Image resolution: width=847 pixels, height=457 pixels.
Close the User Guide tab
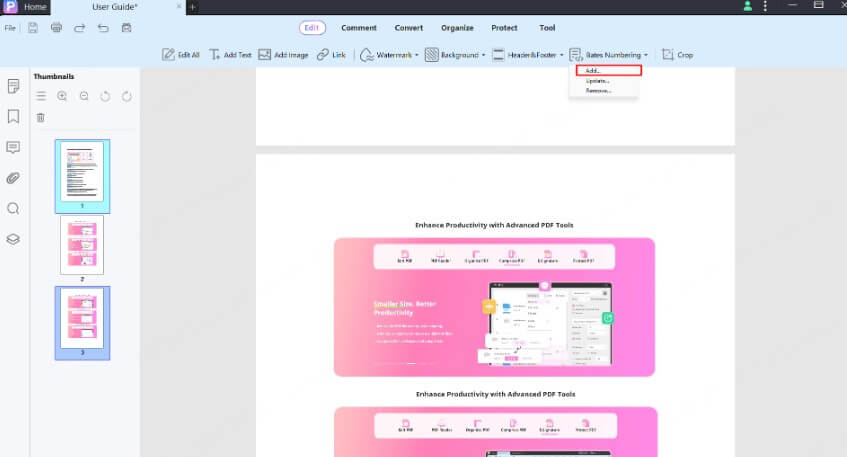click(179, 6)
